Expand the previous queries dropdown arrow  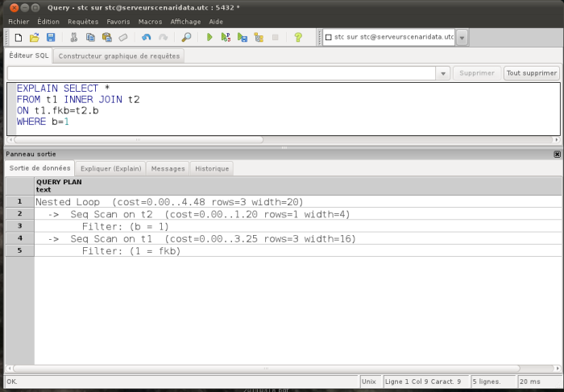click(443, 73)
